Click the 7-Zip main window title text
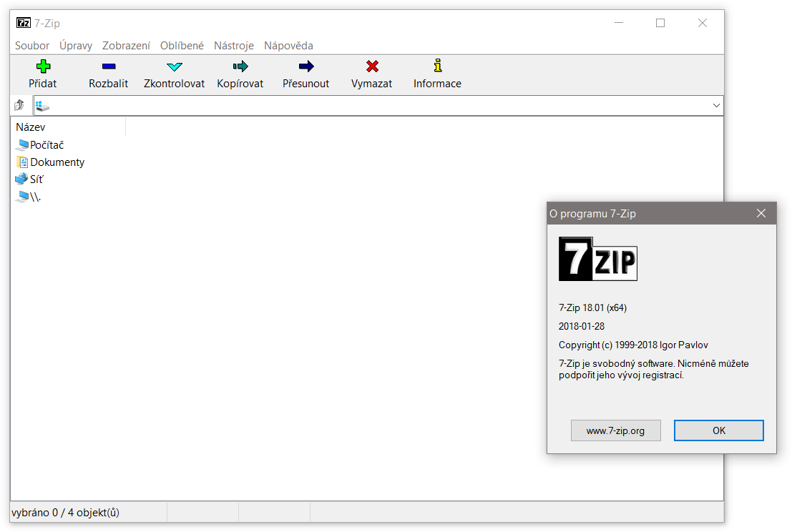The image size is (792, 532). [x=47, y=23]
